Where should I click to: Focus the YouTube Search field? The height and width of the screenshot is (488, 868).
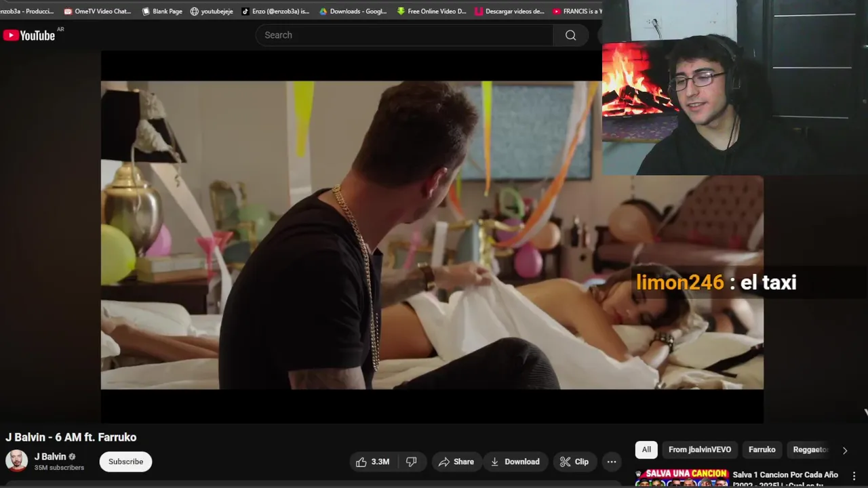pos(404,35)
